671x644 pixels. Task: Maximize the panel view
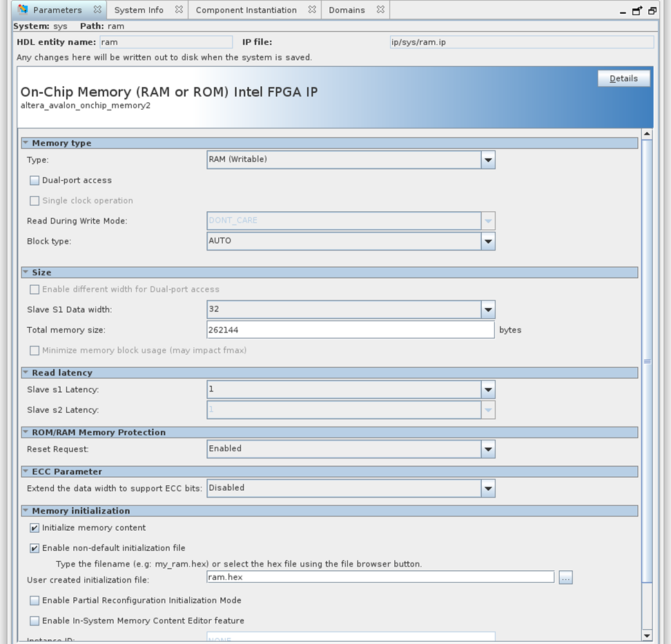point(652,11)
